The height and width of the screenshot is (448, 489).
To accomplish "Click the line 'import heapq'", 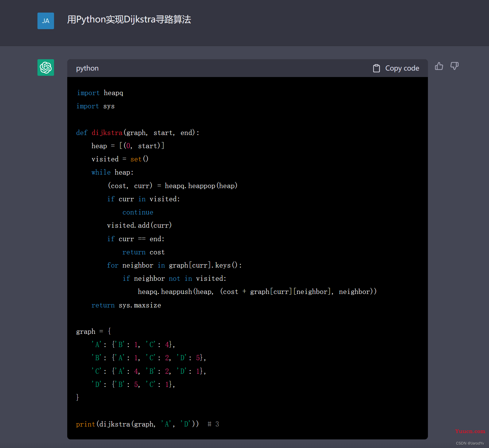I will [x=100, y=93].
